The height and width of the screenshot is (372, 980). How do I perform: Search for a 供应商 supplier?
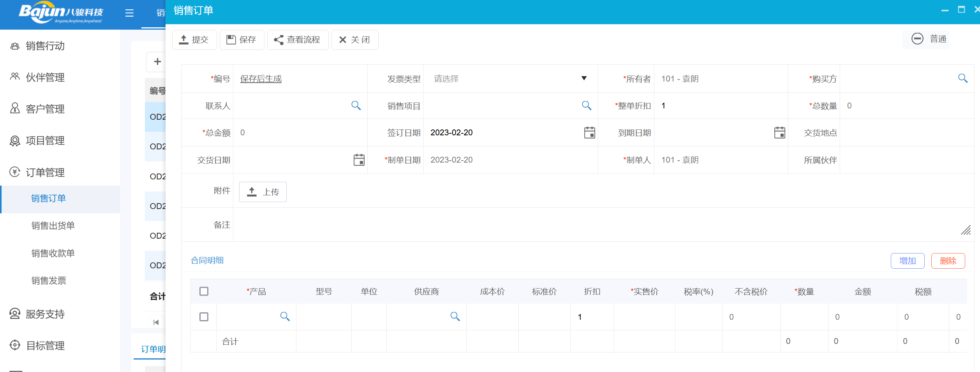point(455,317)
